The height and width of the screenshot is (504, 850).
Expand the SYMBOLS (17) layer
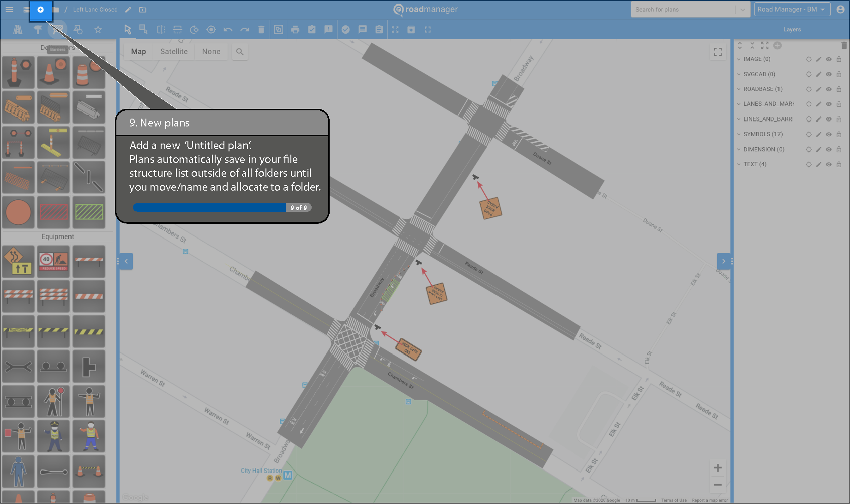point(739,134)
